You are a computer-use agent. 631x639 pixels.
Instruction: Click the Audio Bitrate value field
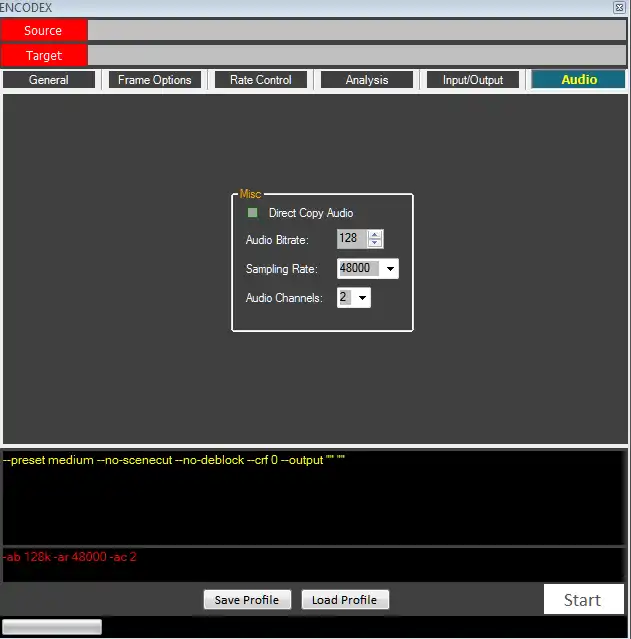click(352, 238)
